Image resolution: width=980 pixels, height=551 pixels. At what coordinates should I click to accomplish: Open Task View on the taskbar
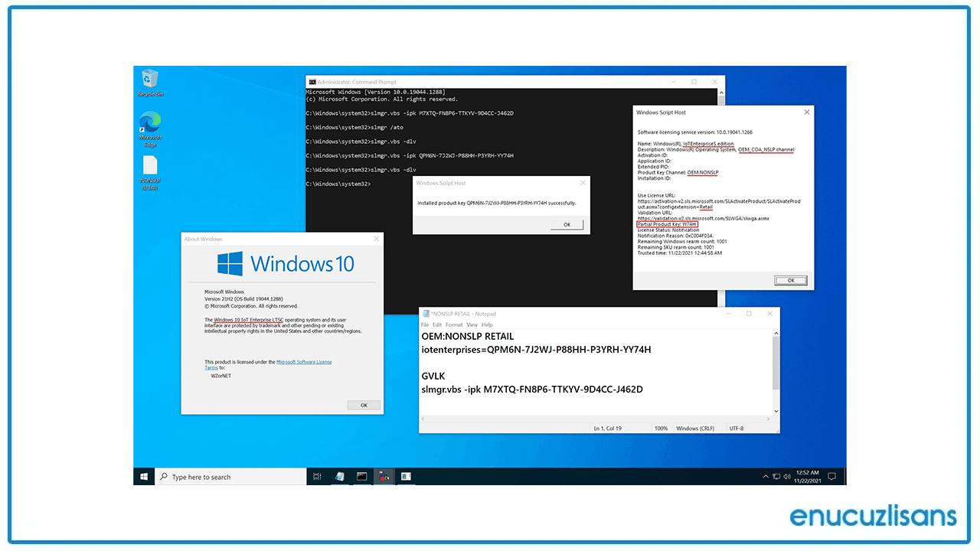point(318,477)
